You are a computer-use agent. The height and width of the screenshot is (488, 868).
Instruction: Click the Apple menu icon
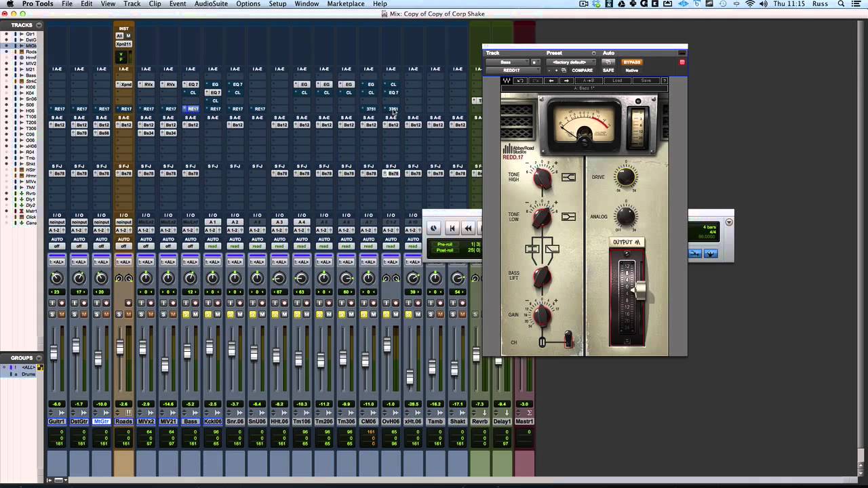point(9,4)
